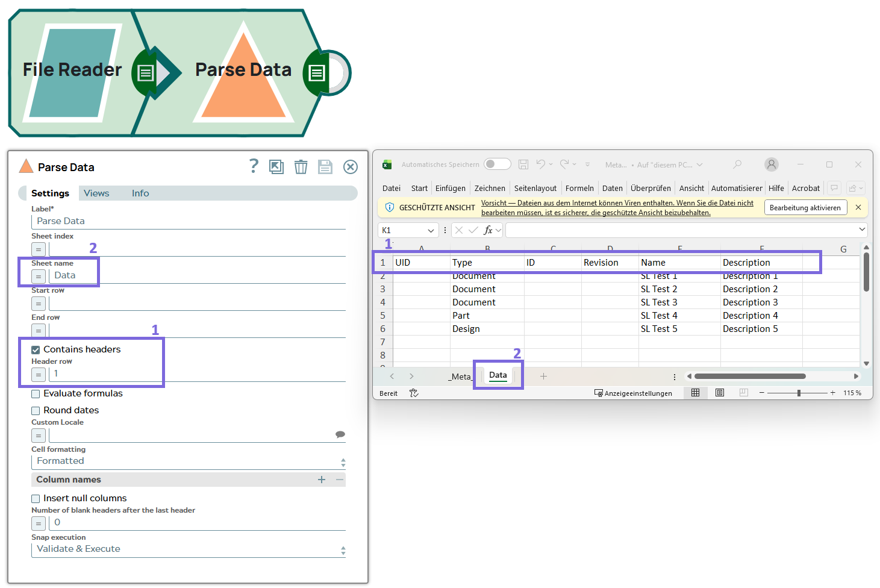Zoom out with minus button

coord(761,393)
